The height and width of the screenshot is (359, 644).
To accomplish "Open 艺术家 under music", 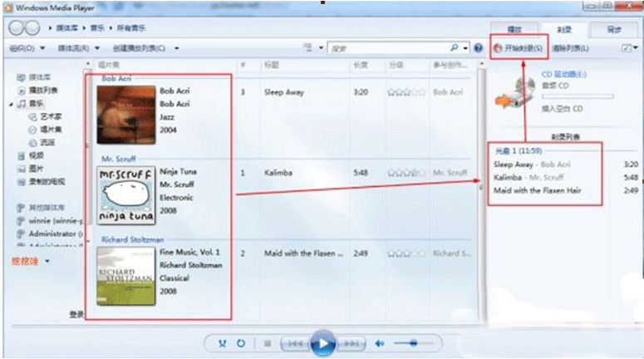I will 51,116.
